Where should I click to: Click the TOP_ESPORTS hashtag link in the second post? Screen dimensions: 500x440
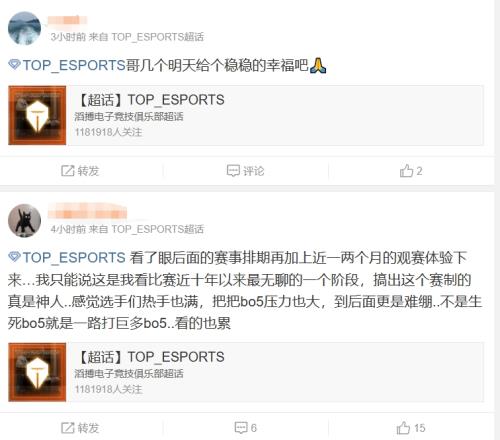click(74, 258)
